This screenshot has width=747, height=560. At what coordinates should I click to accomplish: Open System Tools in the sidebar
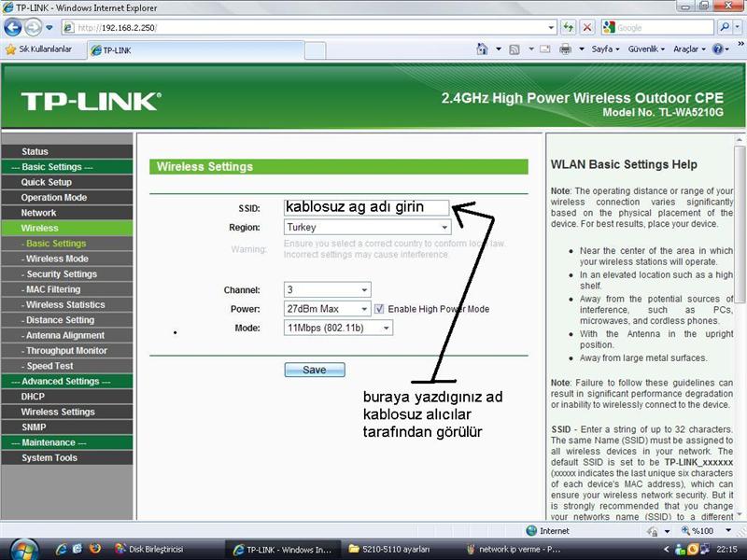67,457
